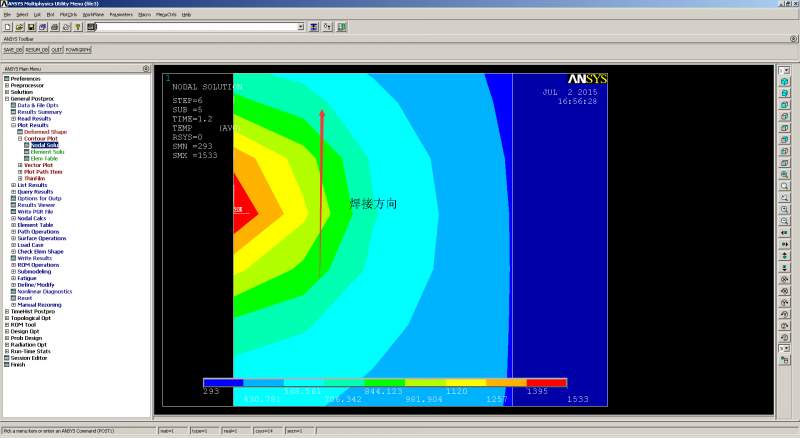Collapse the ANSYS Main Menu panel icon
The height and width of the screenshot is (438, 800).
coord(146,68)
